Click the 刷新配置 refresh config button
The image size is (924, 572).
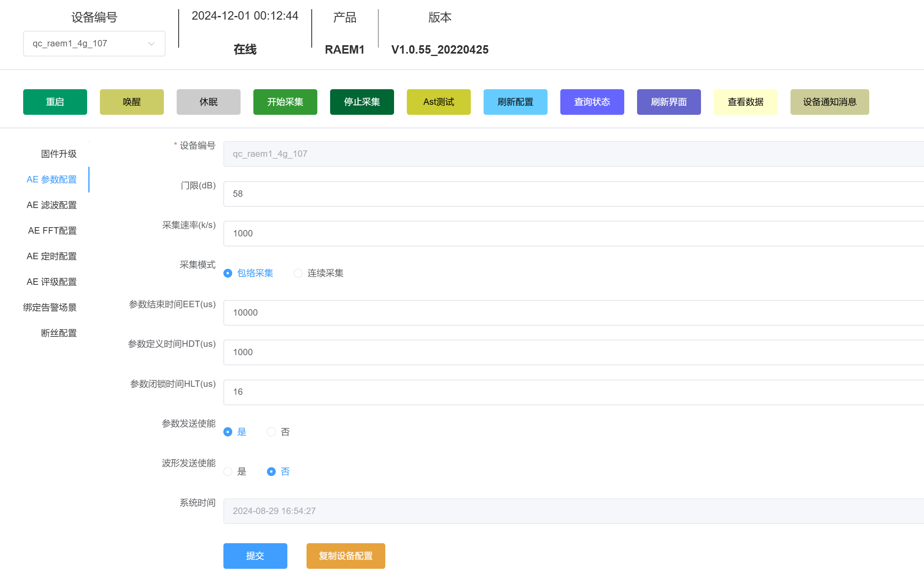point(516,102)
